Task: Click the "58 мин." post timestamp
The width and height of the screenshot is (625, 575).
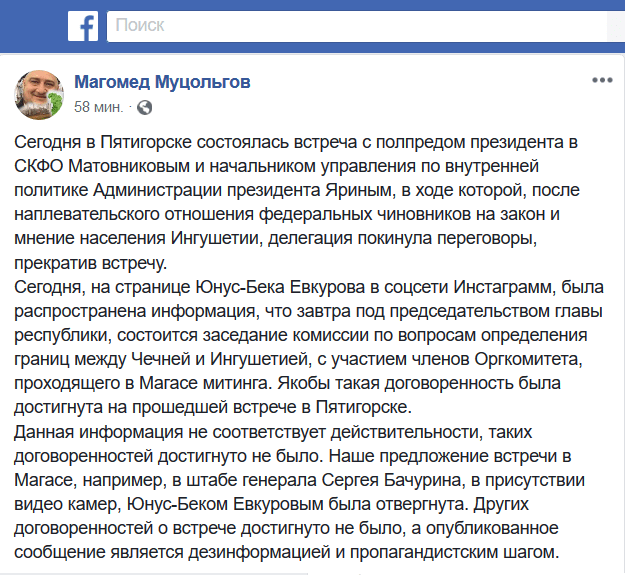Action: point(99,106)
